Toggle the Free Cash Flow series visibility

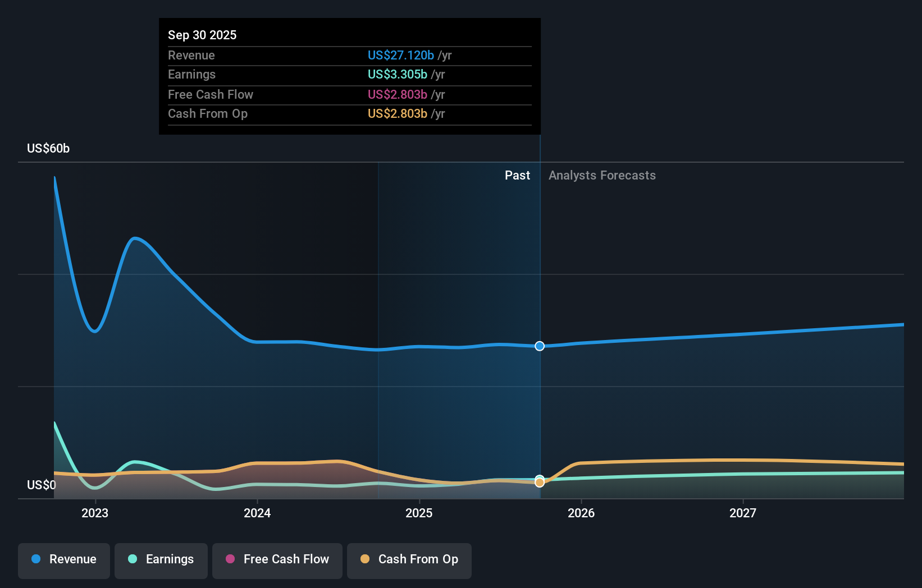point(277,559)
